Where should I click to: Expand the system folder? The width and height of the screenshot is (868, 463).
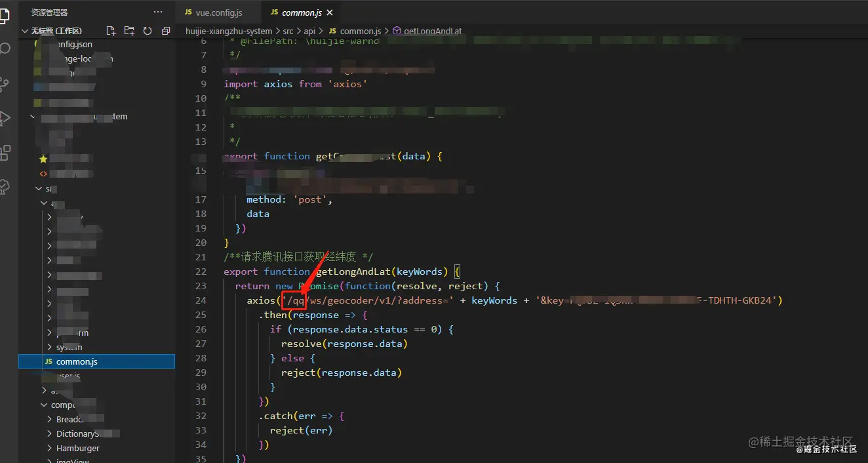tap(69, 347)
